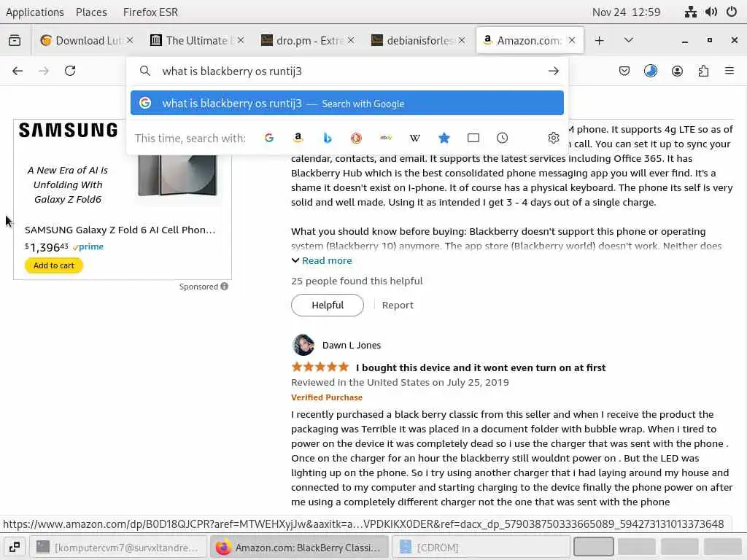
Task: Click Dawn L Jones avatar picture
Action: pyautogui.click(x=303, y=345)
